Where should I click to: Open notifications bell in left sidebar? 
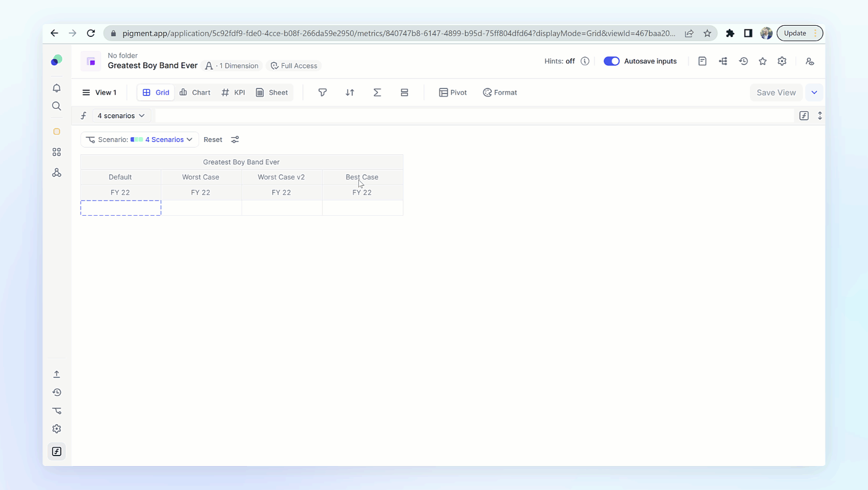(57, 88)
